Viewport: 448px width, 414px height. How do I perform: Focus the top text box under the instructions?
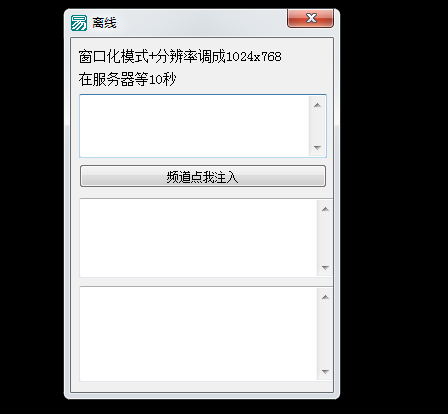194,126
